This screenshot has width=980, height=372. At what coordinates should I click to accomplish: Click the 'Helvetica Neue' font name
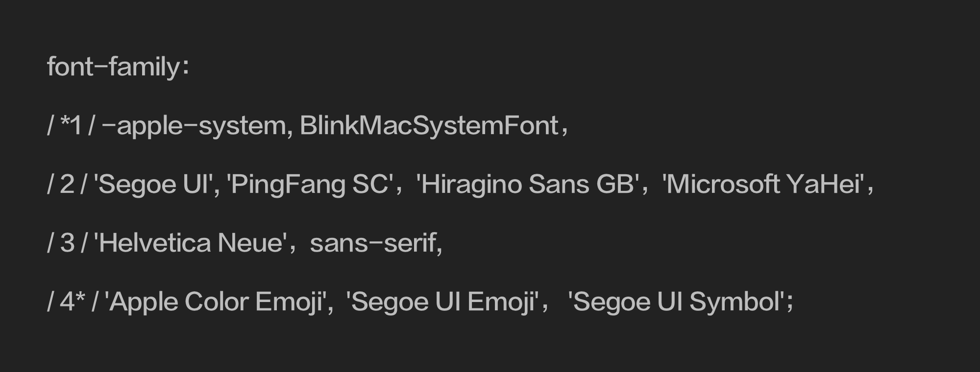(x=190, y=243)
